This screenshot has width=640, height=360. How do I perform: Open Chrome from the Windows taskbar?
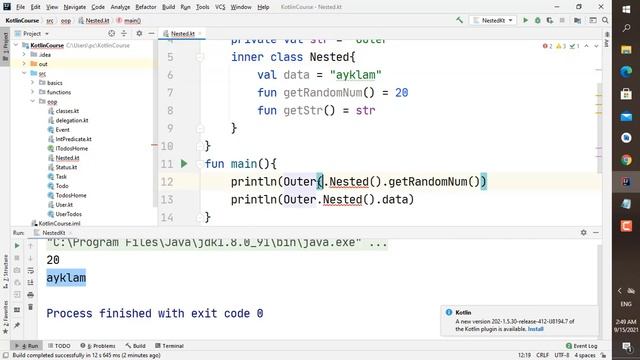pos(626,160)
